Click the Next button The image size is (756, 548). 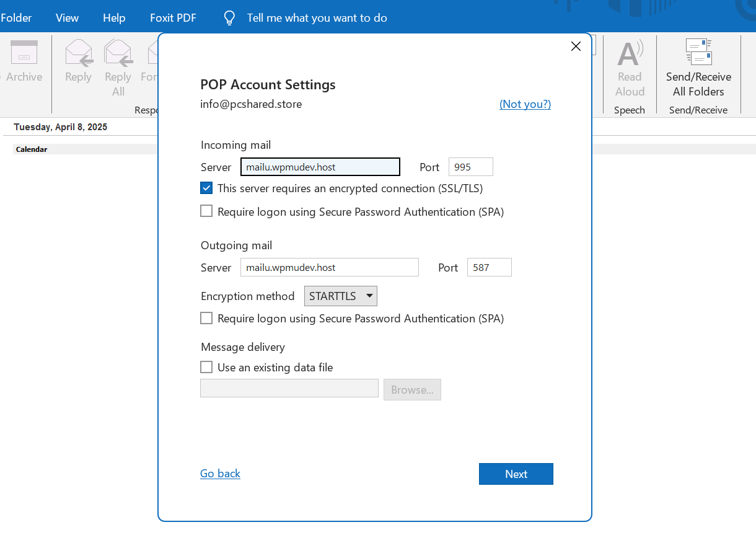tap(516, 474)
